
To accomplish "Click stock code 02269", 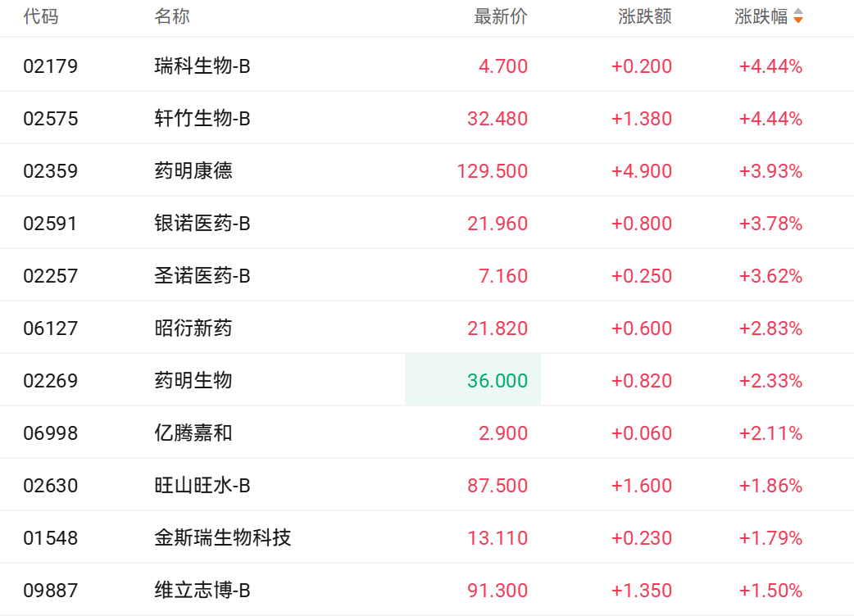I will coord(51,381).
